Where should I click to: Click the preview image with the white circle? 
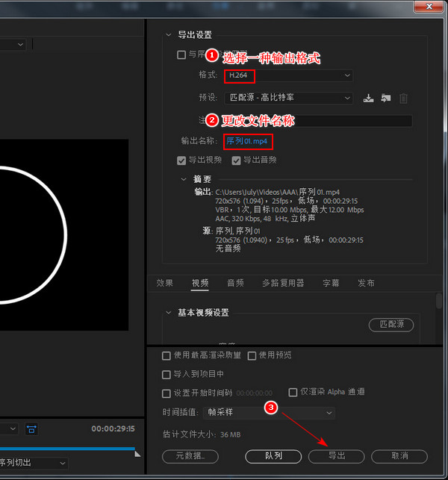coord(64,235)
